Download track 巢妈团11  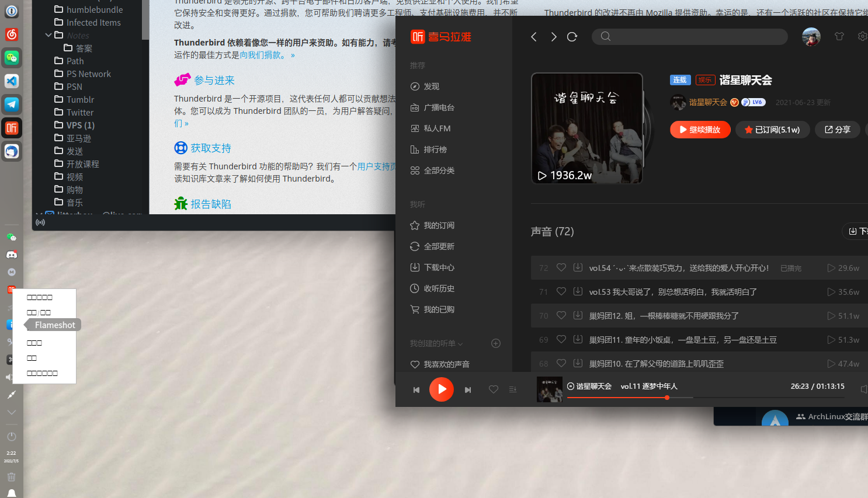click(x=578, y=339)
